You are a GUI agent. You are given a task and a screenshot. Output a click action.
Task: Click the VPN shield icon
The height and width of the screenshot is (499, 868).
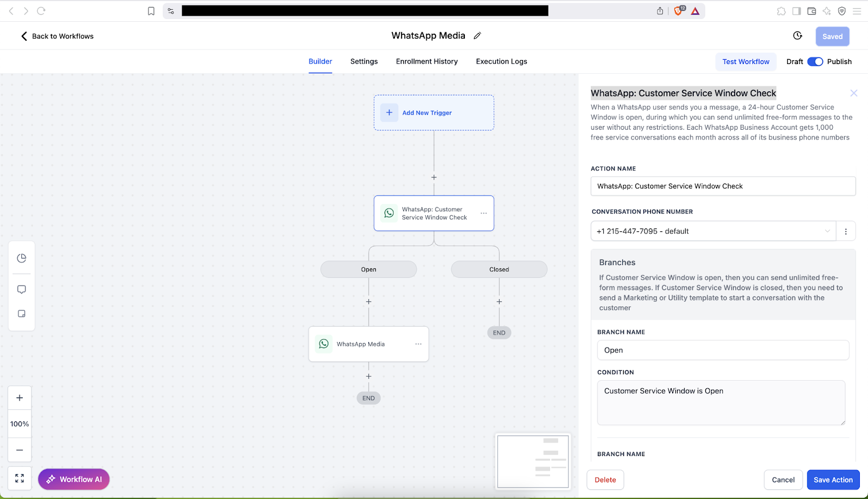click(842, 11)
